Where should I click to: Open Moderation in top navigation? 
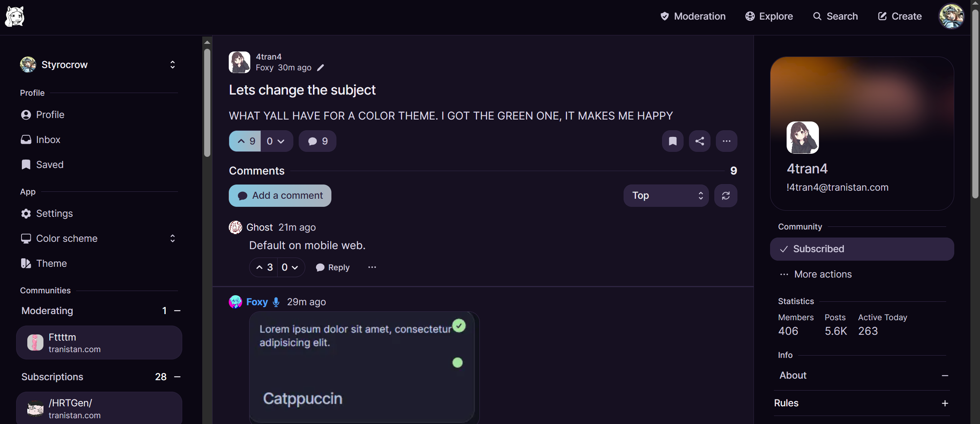(693, 16)
